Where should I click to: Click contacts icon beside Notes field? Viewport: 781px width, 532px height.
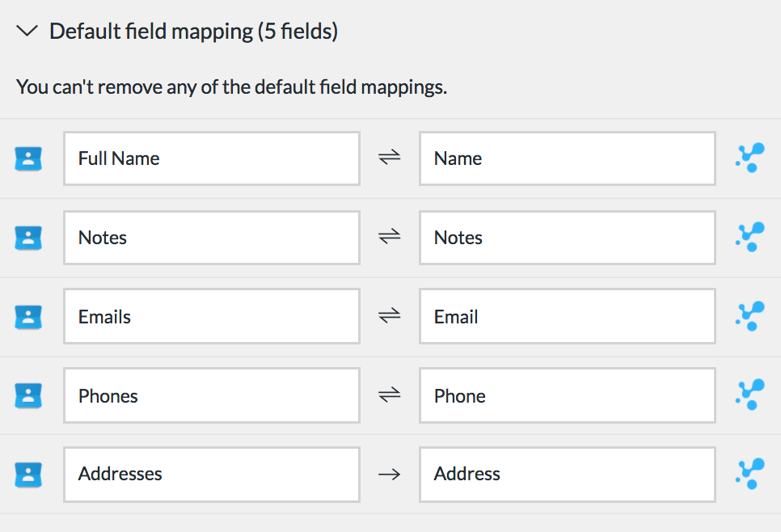(x=28, y=238)
